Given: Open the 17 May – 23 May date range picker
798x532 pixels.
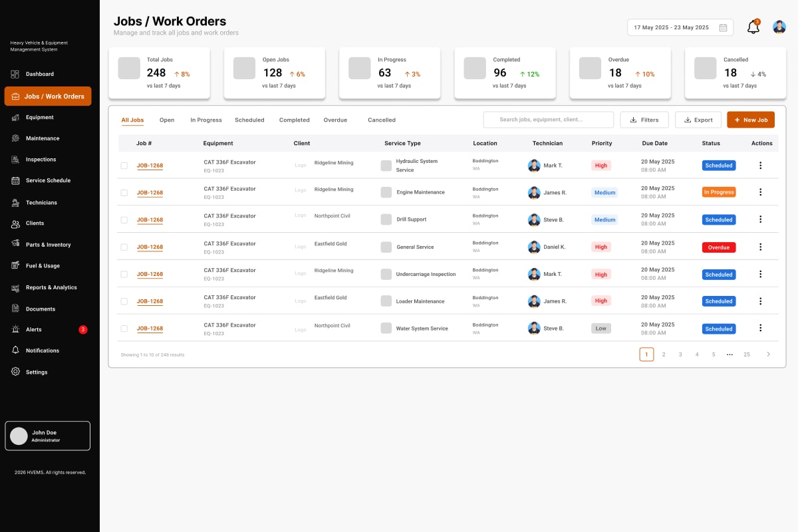Looking at the screenshot, I should 680,27.
